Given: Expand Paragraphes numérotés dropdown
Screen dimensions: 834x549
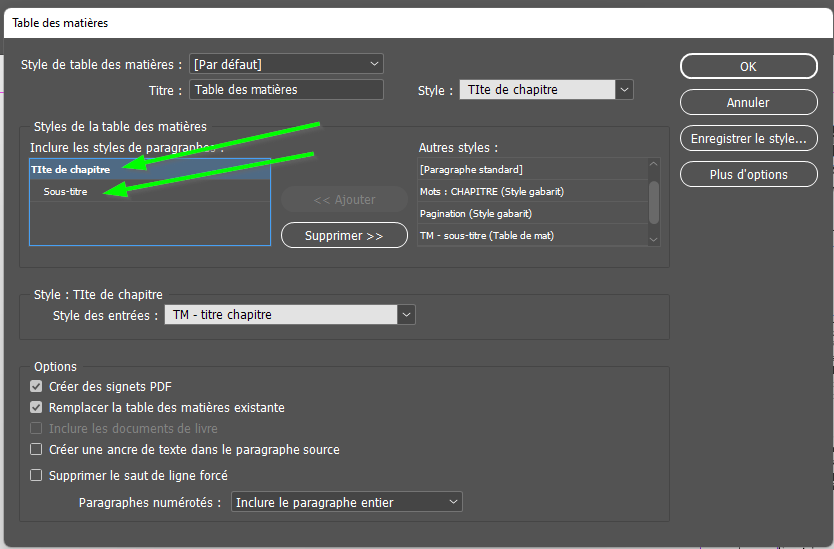Looking at the screenshot, I should 346,502.
